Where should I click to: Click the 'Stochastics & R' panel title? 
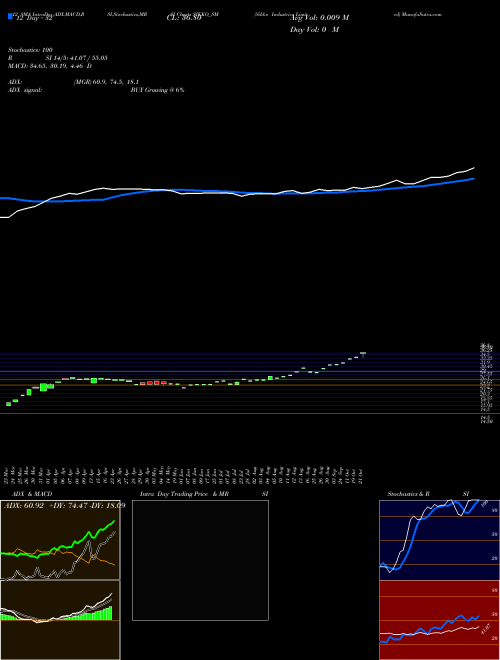pos(408,494)
